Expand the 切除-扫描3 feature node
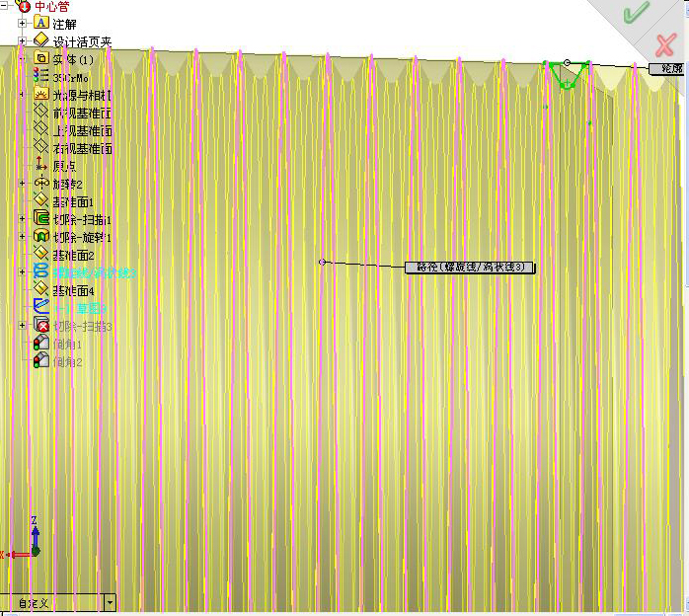Image resolution: width=689 pixels, height=616 pixels. pyautogui.click(x=22, y=326)
